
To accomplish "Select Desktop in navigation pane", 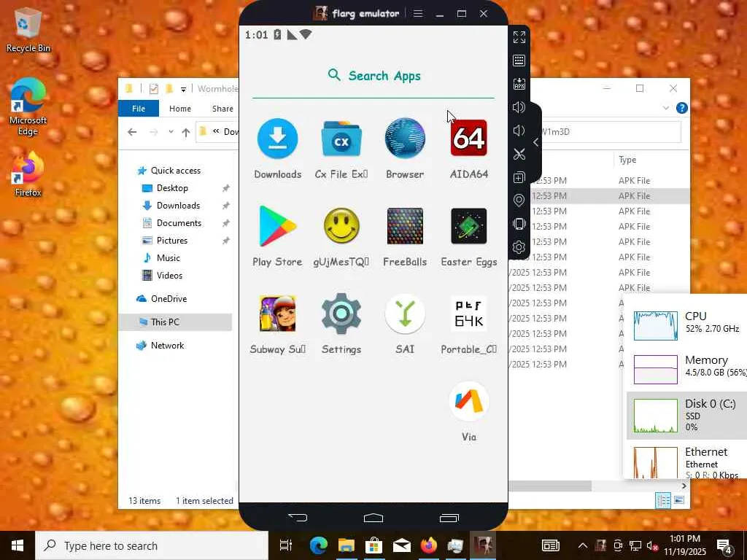I will [172, 188].
